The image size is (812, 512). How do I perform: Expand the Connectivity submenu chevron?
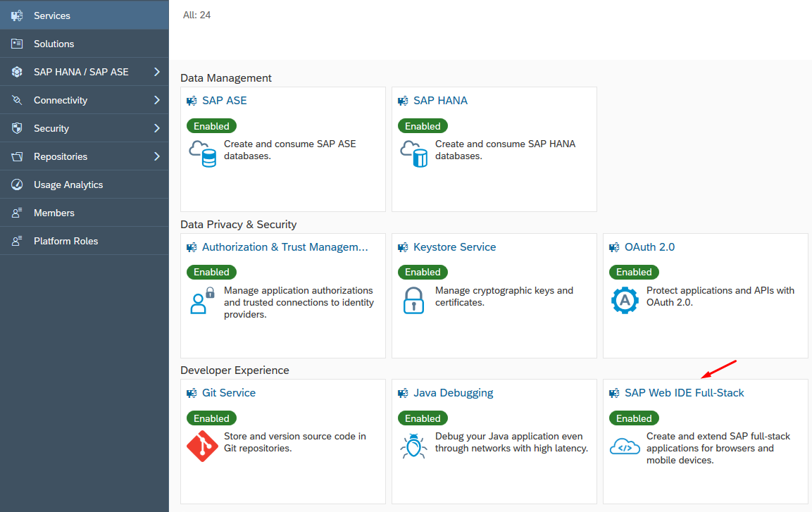(157, 100)
